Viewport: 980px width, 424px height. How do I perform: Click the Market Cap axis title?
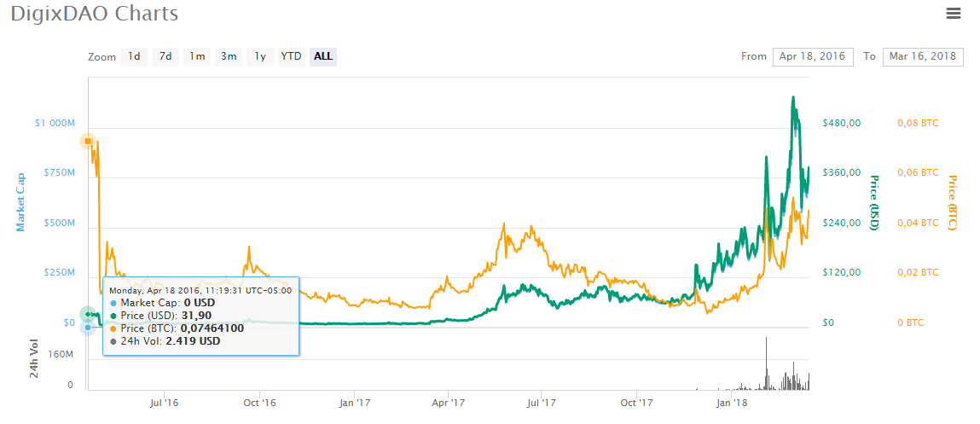click(22, 201)
